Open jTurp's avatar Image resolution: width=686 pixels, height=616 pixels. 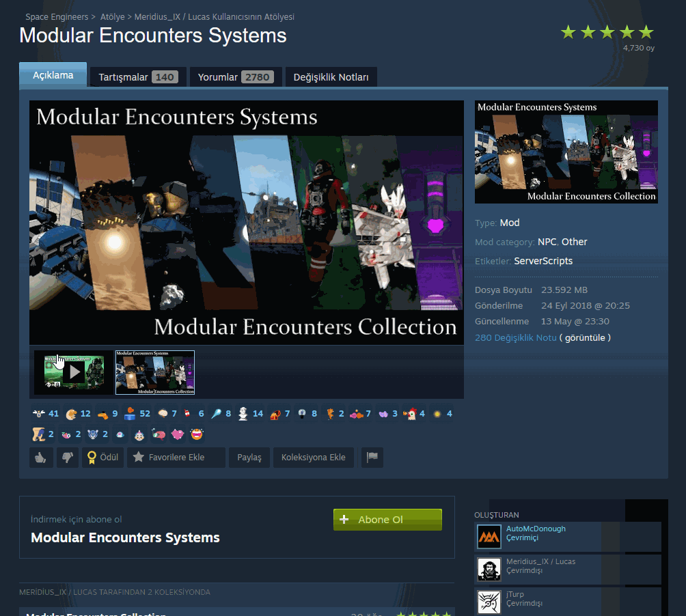[489, 602]
